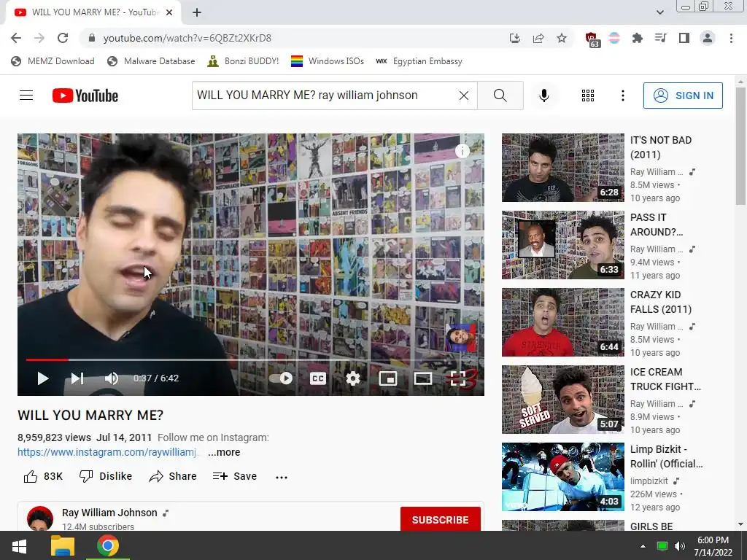Open YouTube settings three-dot menu
747x560 pixels.
(623, 96)
